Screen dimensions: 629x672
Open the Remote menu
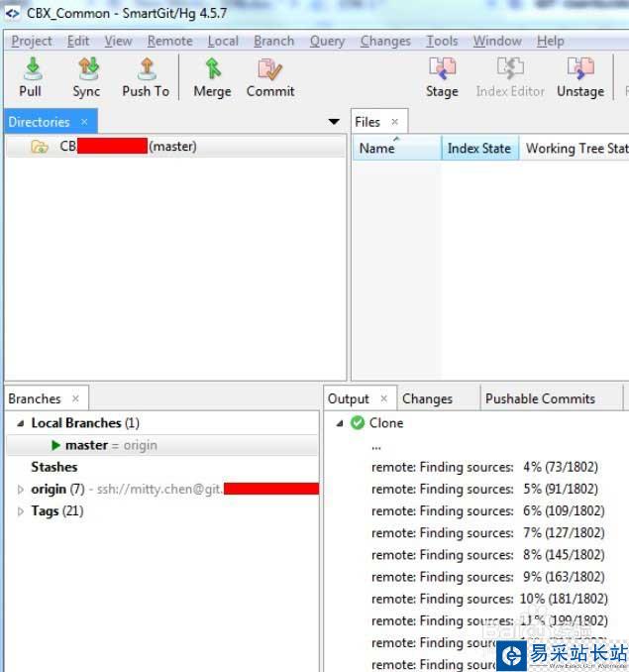pyautogui.click(x=170, y=42)
